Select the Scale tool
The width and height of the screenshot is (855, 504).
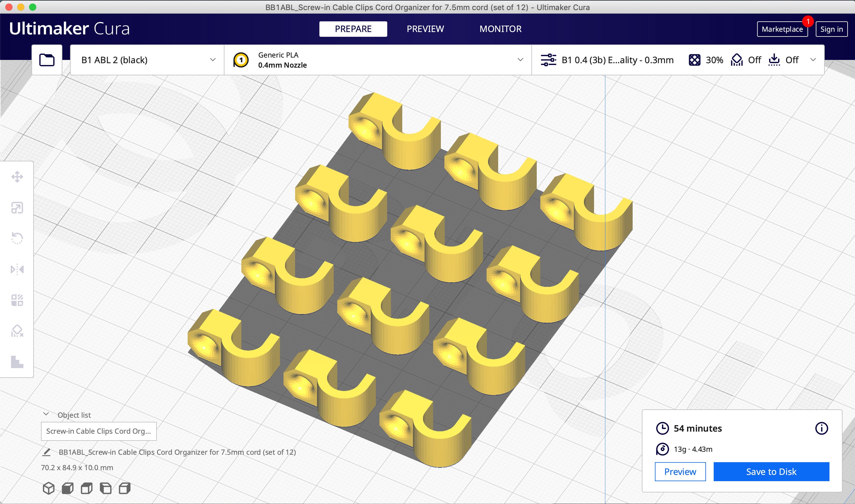pos(17,208)
